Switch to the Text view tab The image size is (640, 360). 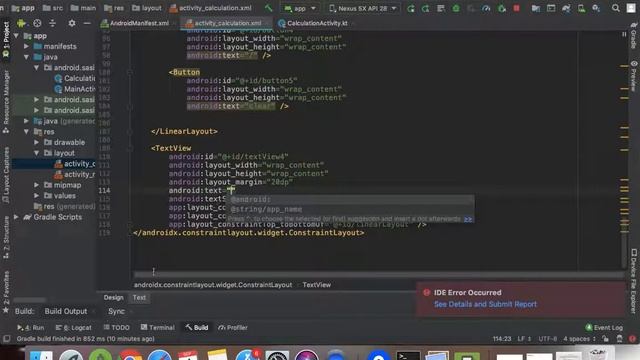139,298
